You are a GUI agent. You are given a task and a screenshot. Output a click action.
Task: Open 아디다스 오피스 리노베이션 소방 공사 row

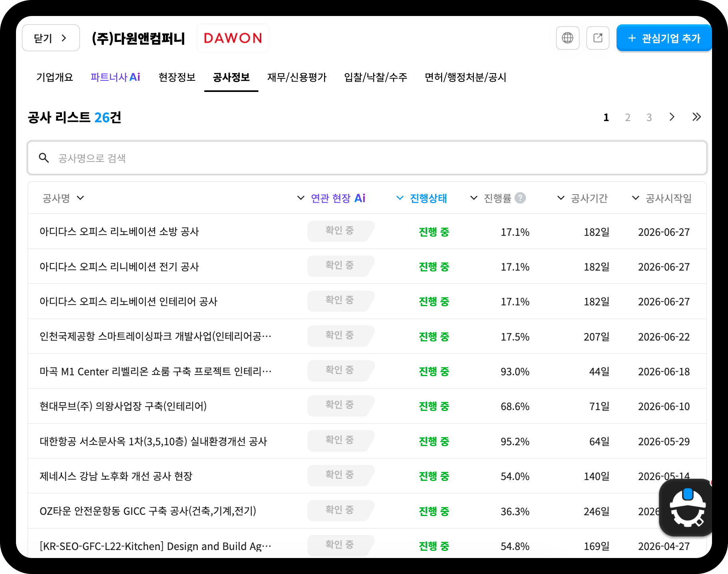[x=367, y=231]
